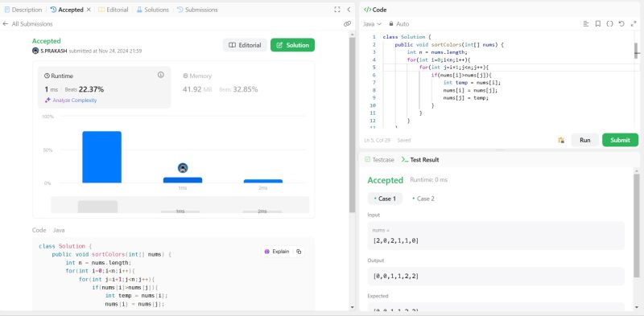Screen dimensions: 644x316
Task: Click the '41.92' memory value
Action: pyautogui.click(x=192, y=89)
